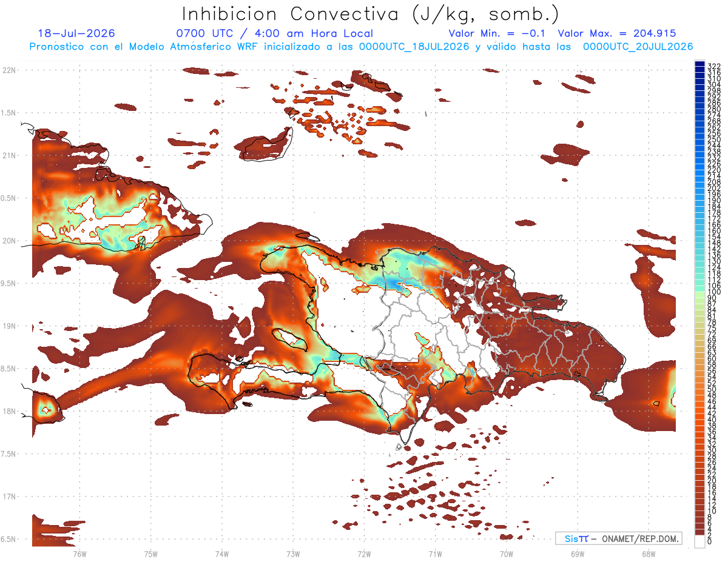Click the dark blue 322 colorbar swatch
Screen dimensions: 728x562
[699, 65]
